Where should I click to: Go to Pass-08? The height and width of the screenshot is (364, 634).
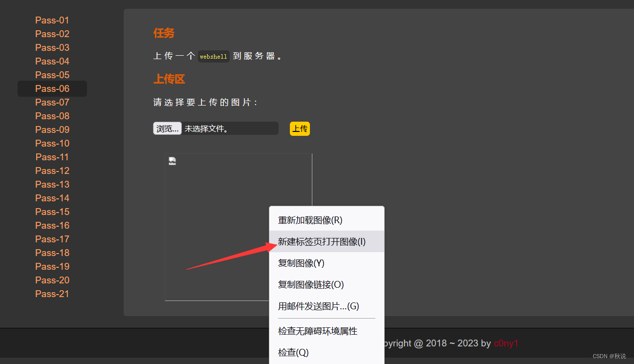coord(52,116)
